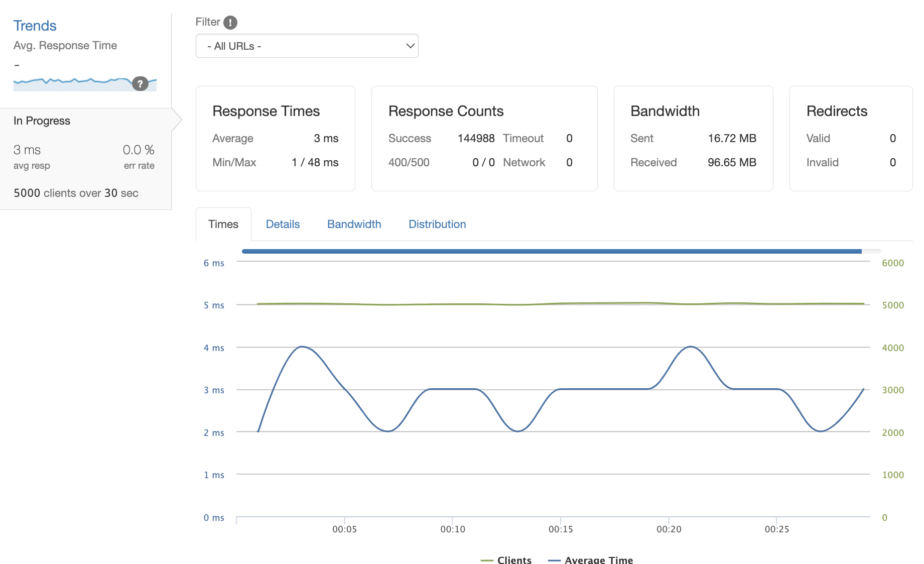Click the Sent bandwidth value 16.72 MB
924x564 pixels.
point(732,138)
